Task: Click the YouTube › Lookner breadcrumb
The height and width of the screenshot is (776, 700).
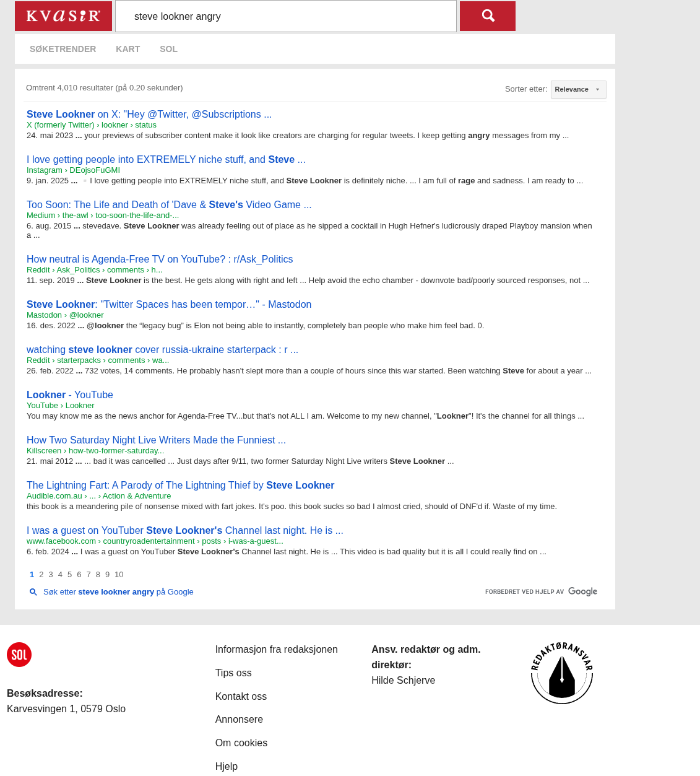Action: 61,406
